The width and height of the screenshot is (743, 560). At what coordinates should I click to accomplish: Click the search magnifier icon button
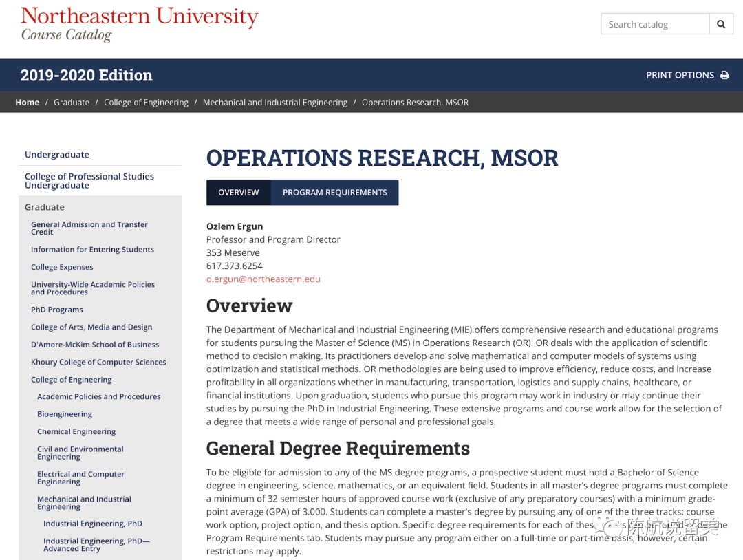pos(720,24)
